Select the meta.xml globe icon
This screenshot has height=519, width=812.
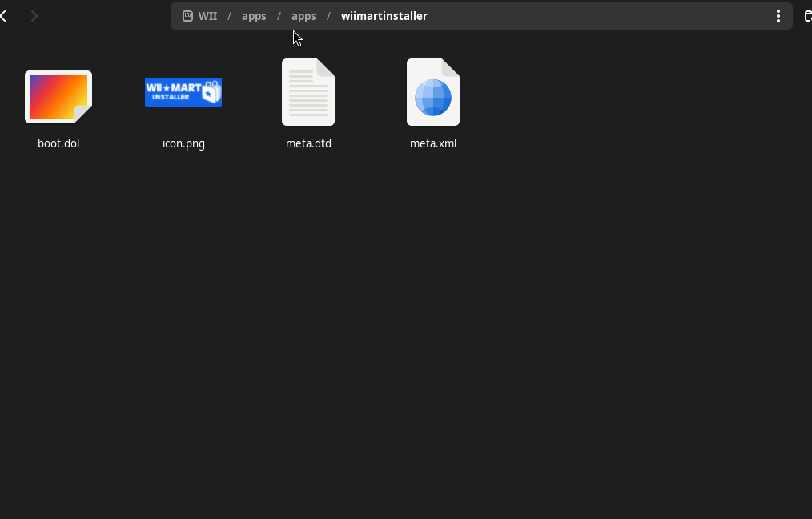pos(433,92)
